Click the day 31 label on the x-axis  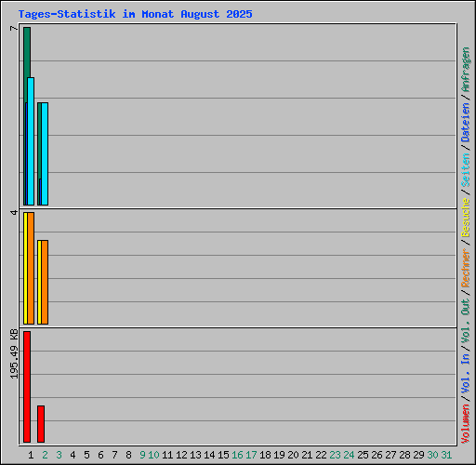coord(446,455)
